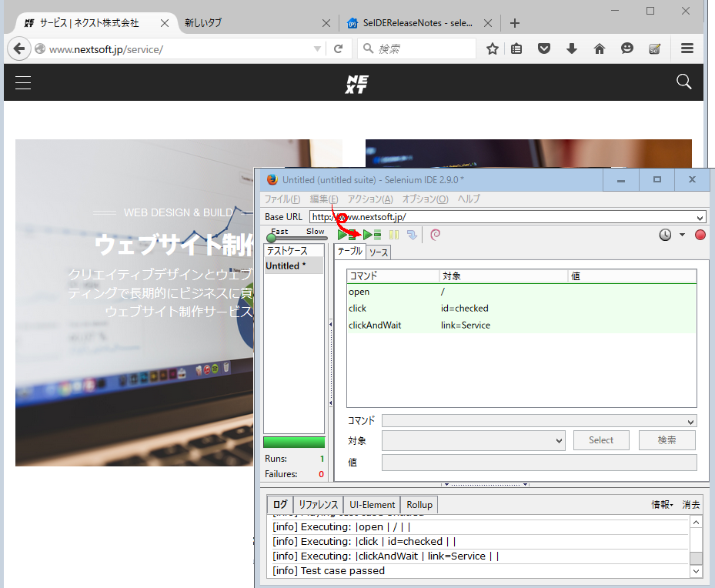This screenshot has height=588, width=715.
Task: Click the コマンド column header
Action: coord(393,276)
